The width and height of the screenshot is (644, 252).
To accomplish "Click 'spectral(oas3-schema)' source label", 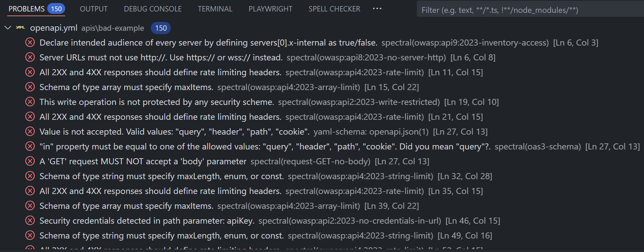I will [x=538, y=147].
